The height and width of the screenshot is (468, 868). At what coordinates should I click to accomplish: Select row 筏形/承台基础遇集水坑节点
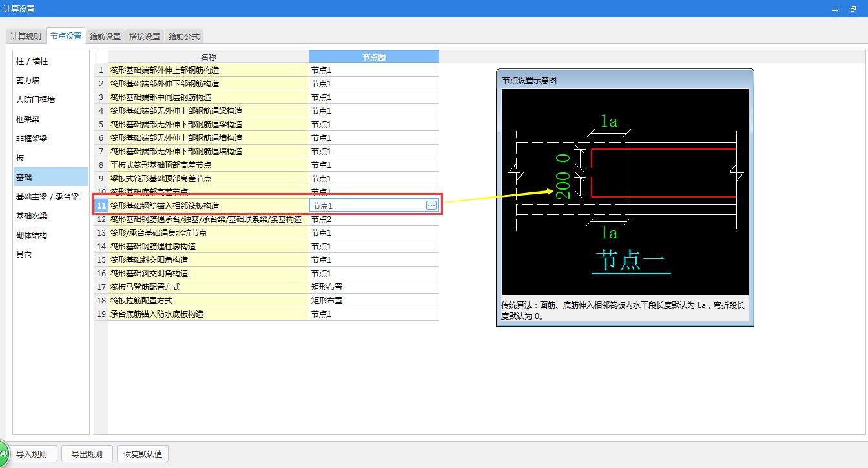pyautogui.click(x=208, y=232)
